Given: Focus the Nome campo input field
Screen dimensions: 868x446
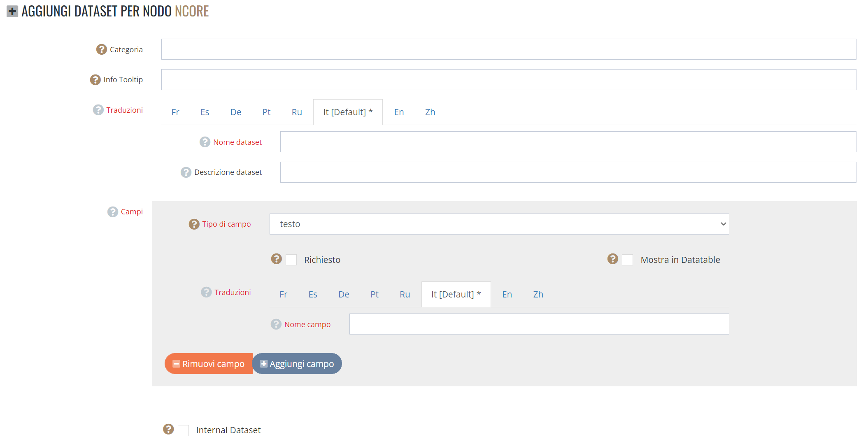Looking at the screenshot, I should (539, 324).
